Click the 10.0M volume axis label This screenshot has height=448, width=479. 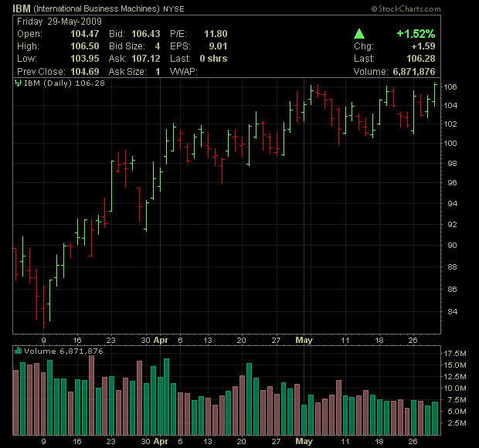[x=454, y=389]
